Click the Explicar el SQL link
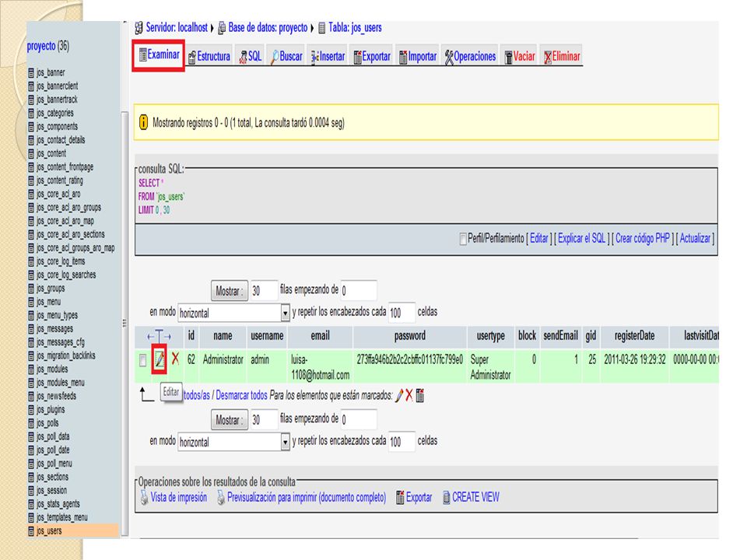The width and height of the screenshot is (747, 560). (x=581, y=239)
